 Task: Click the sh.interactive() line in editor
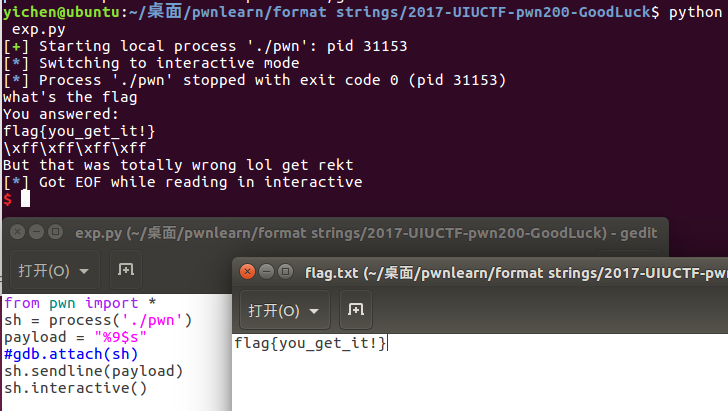pyautogui.click(x=75, y=388)
